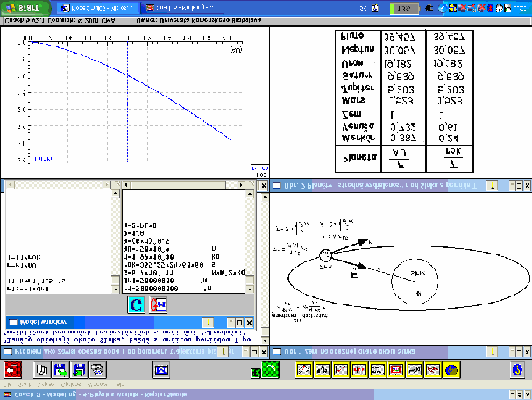Click the Windows Start button
Viewport: 532px width, 400px height.
point(25,8)
